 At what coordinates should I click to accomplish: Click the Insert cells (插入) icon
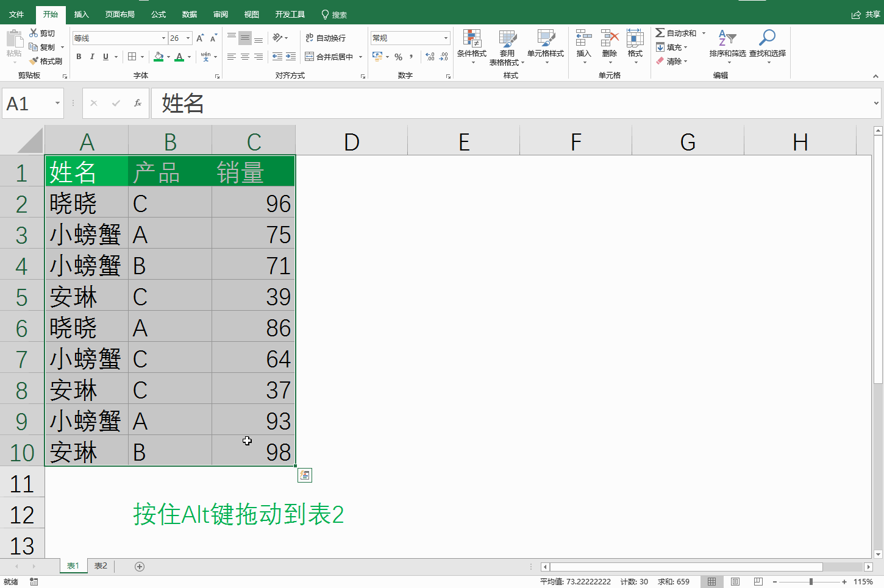pos(584,38)
